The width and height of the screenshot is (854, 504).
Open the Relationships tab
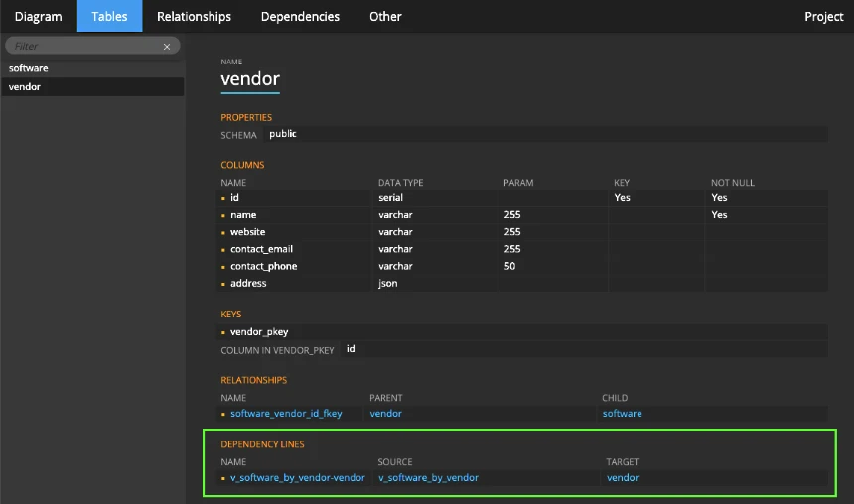pyautogui.click(x=194, y=16)
